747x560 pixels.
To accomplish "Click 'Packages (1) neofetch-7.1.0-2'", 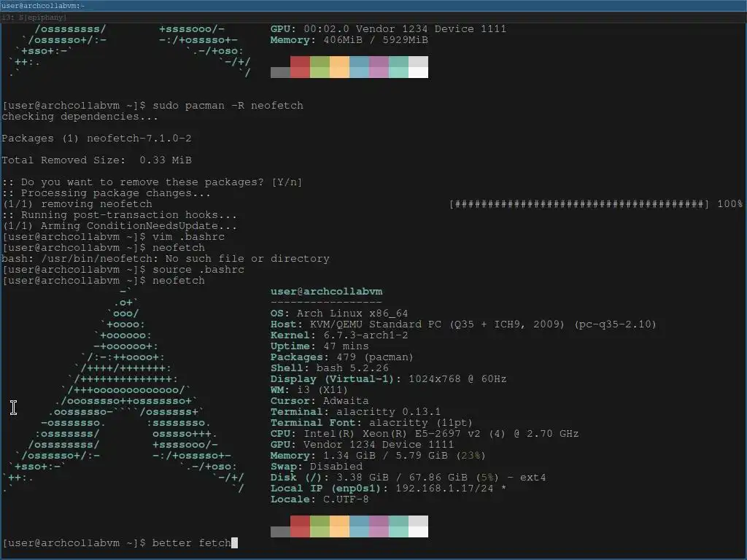I will 96,139.
